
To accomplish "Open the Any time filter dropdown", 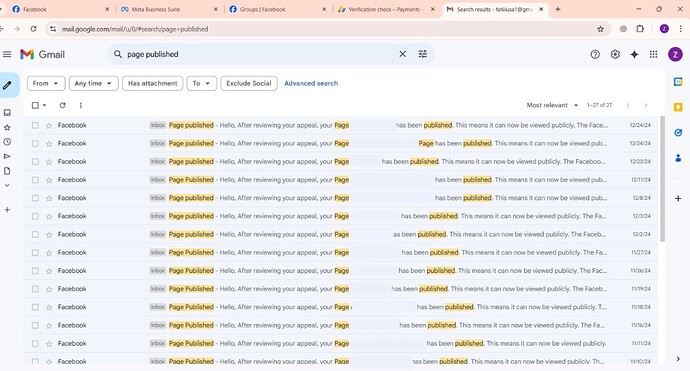I will coord(93,83).
